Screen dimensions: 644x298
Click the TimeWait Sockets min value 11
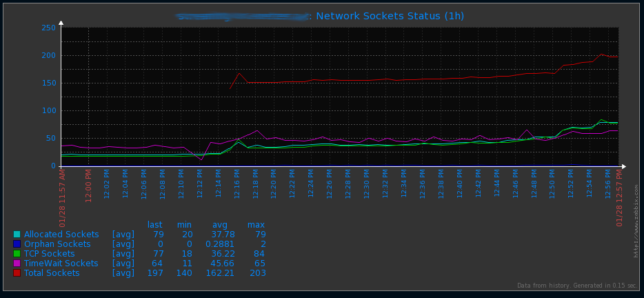coord(187,264)
